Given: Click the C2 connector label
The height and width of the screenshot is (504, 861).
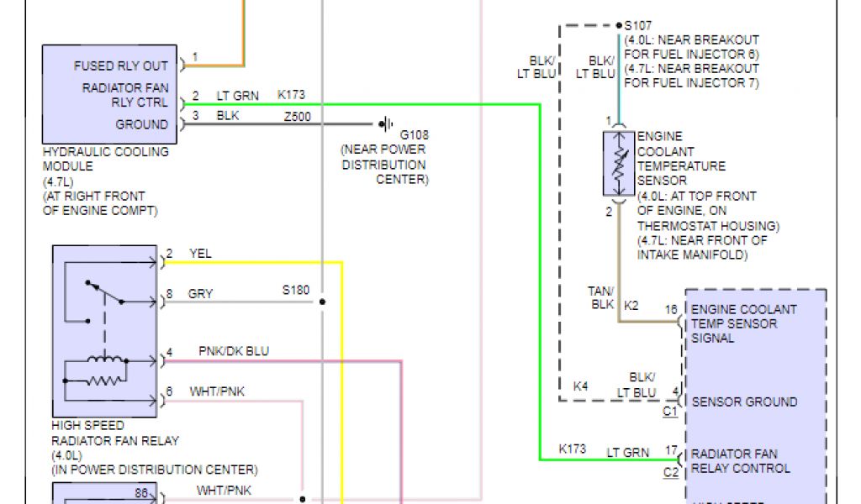Looking at the screenshot, I should (x=670, y=473).
